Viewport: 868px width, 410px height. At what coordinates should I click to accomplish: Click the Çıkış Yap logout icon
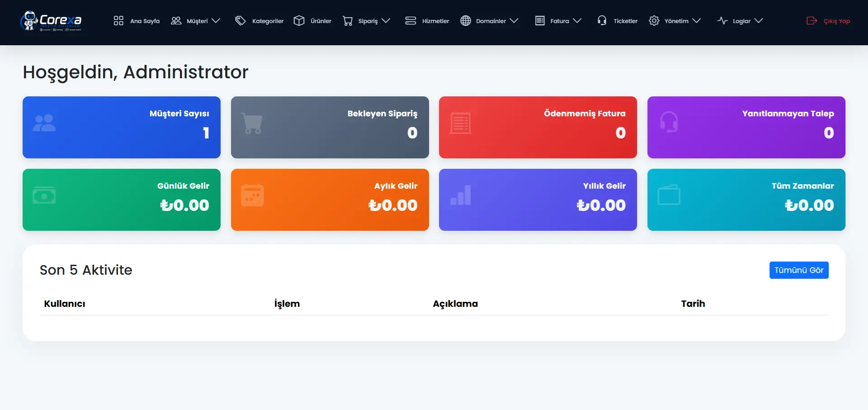(x=811, y=21)
